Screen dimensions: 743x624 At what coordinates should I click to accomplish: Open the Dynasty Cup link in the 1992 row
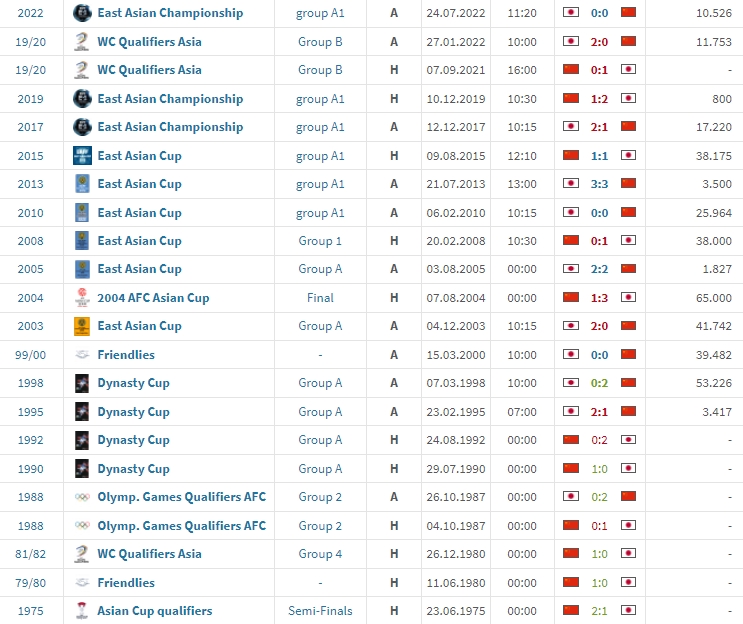pyautogui.click(x=133, y=440)
